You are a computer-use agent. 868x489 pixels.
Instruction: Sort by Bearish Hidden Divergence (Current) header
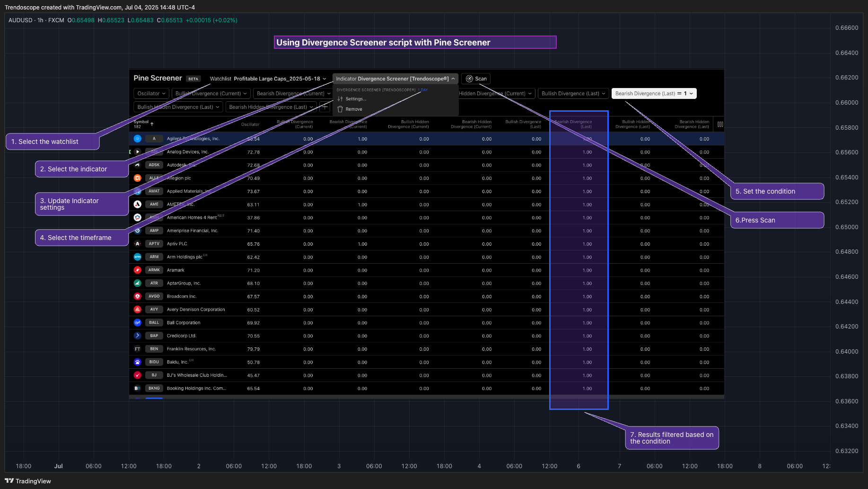471,124
